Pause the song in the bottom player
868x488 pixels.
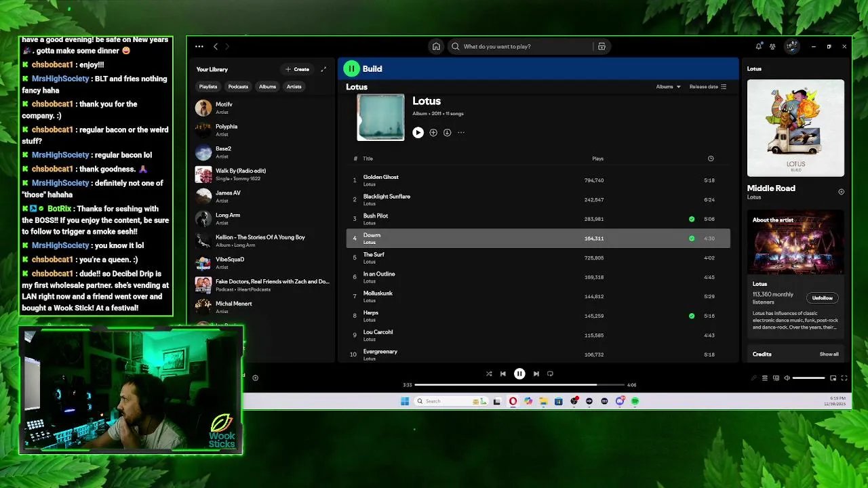pos(519,373)
